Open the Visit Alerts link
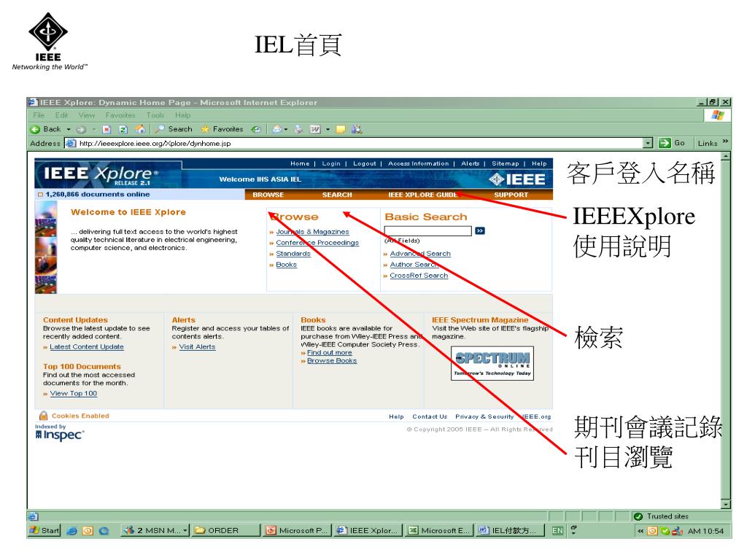Viewport: 747px width, 560px height. [197, 346]
